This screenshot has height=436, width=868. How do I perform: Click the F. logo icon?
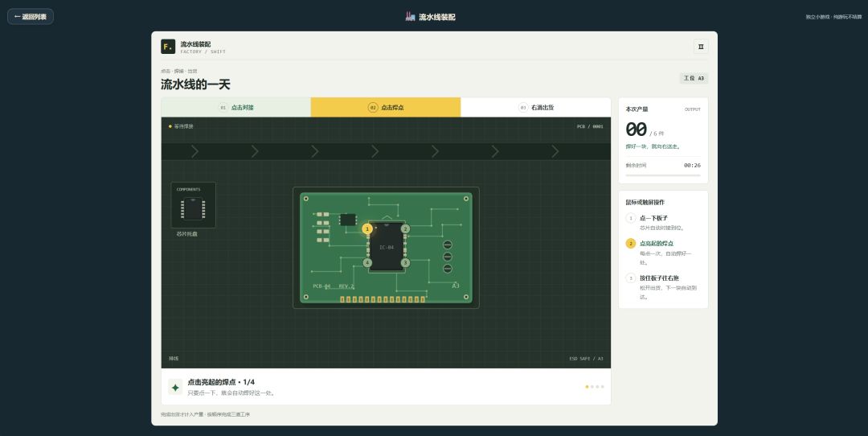click(x=168, y=47)
